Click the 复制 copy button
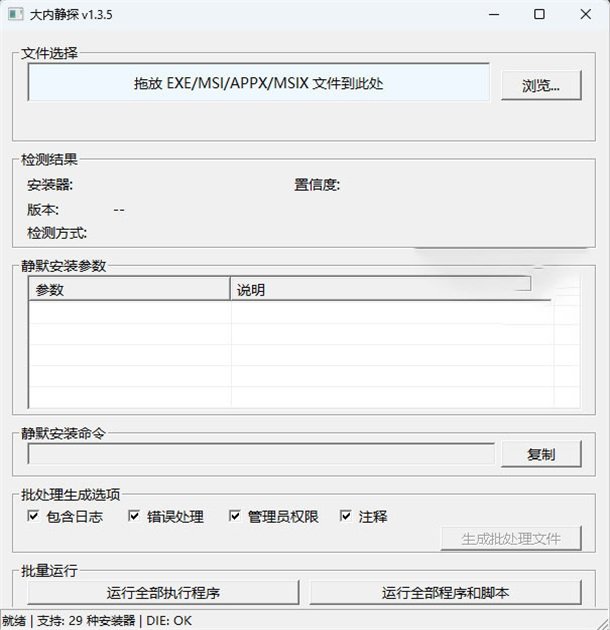Image resolution: width=610 pixels, height=630 pixels. point(541,454)
